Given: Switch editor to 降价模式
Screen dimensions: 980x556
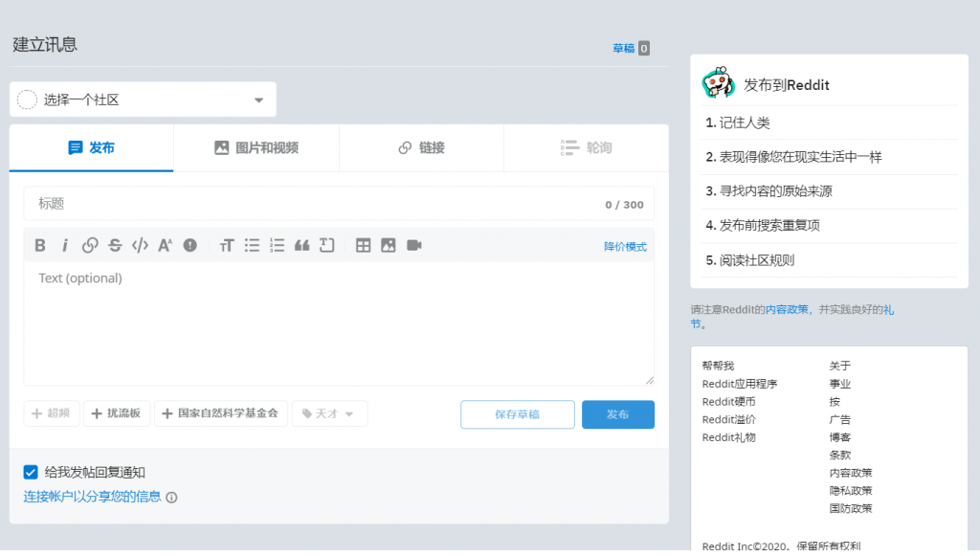Looking at the screenshot, I should pos(625,247).
